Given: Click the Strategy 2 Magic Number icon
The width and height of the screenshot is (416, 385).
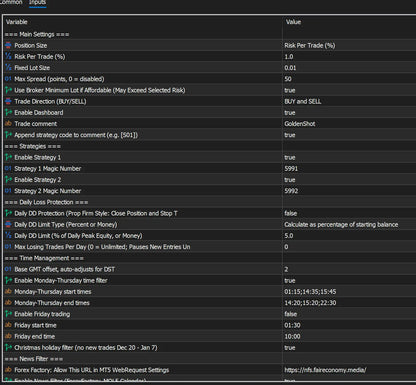Looking at the screenshot, I should tap(8, 191).
